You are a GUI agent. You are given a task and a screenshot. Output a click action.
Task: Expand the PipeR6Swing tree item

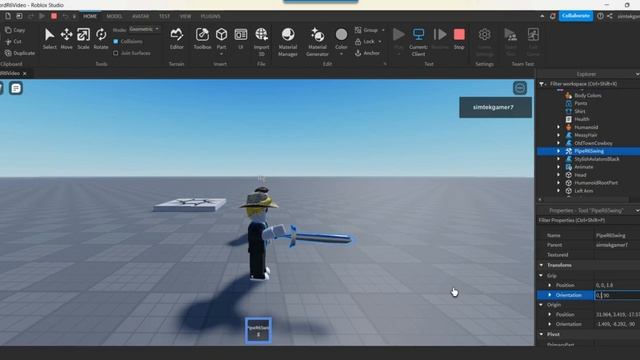pos(559,151)
